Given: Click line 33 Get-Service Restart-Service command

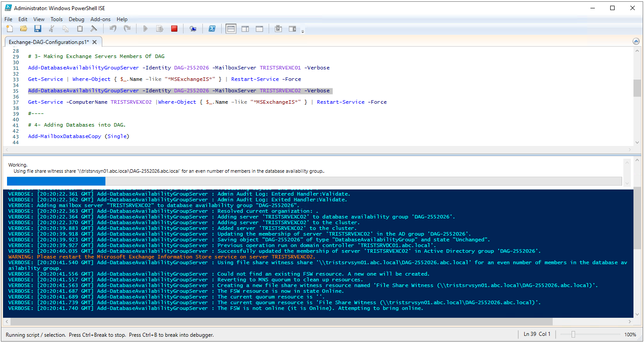Looking at the screenshot, I should [x=165, y=79].
